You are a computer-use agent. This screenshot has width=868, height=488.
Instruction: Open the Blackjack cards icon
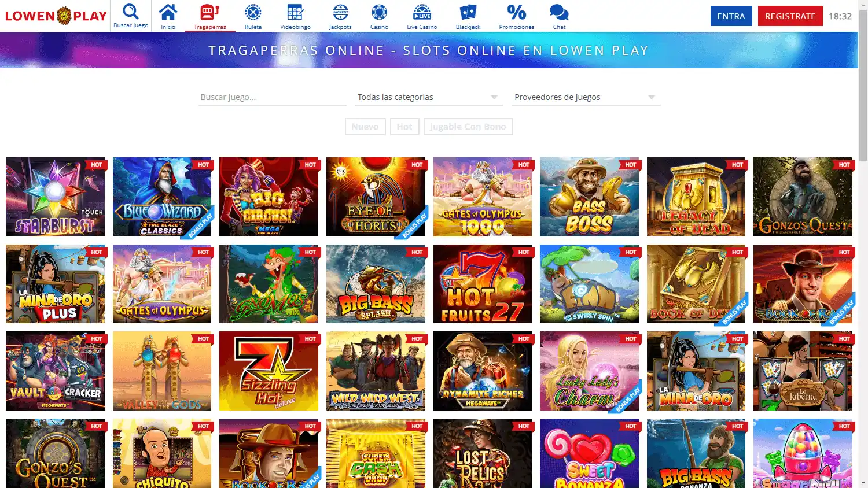point(468,12)
